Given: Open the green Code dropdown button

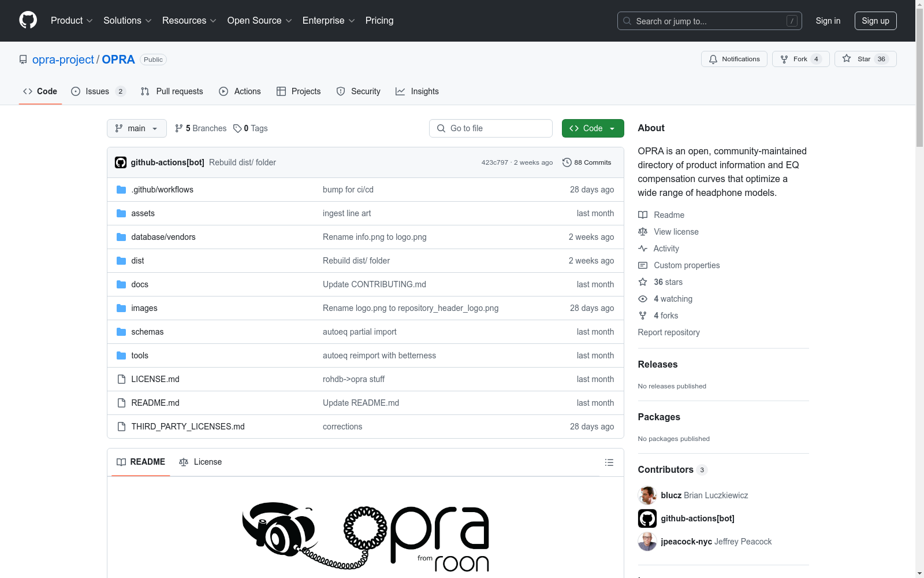Looking at the screenshot, I should (593, 128).
